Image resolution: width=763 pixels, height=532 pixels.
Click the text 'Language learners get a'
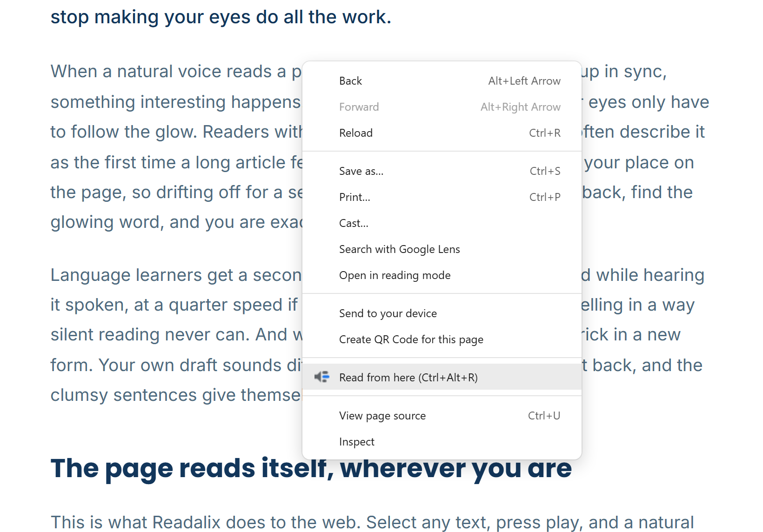point(149,275)
